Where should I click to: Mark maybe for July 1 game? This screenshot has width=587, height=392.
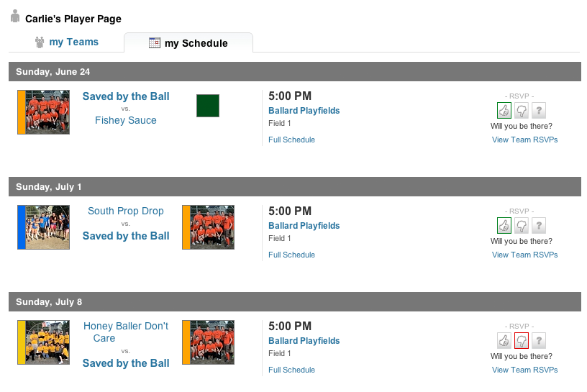tap(538, 226)
